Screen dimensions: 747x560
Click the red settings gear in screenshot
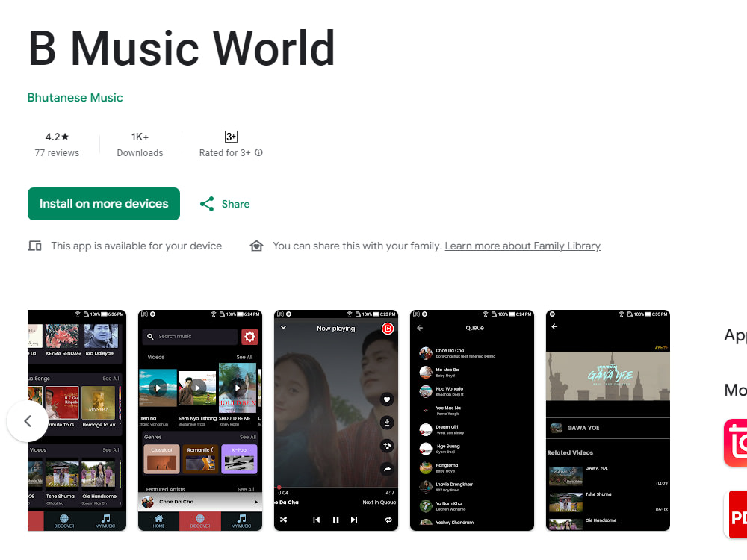click(x=249, y=337)
